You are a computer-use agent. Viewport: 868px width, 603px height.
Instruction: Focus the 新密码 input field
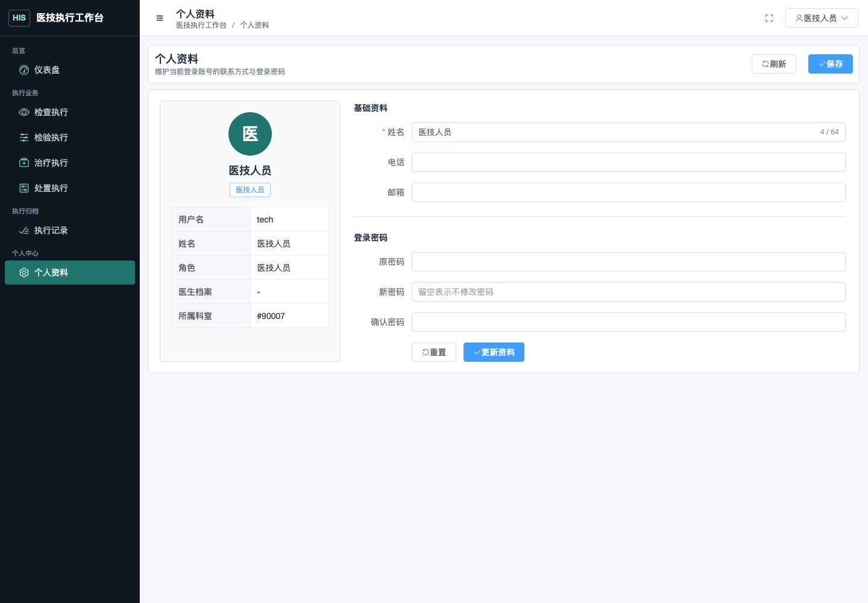click(x=629, y=292)
